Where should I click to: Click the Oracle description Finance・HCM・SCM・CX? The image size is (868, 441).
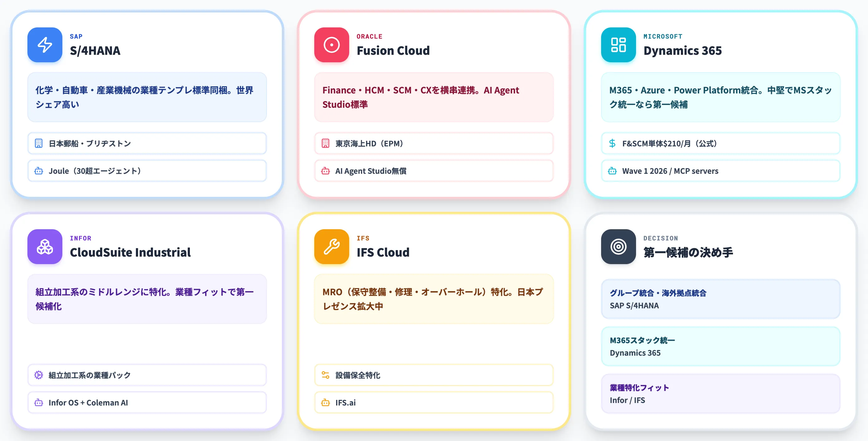point(434,97)
